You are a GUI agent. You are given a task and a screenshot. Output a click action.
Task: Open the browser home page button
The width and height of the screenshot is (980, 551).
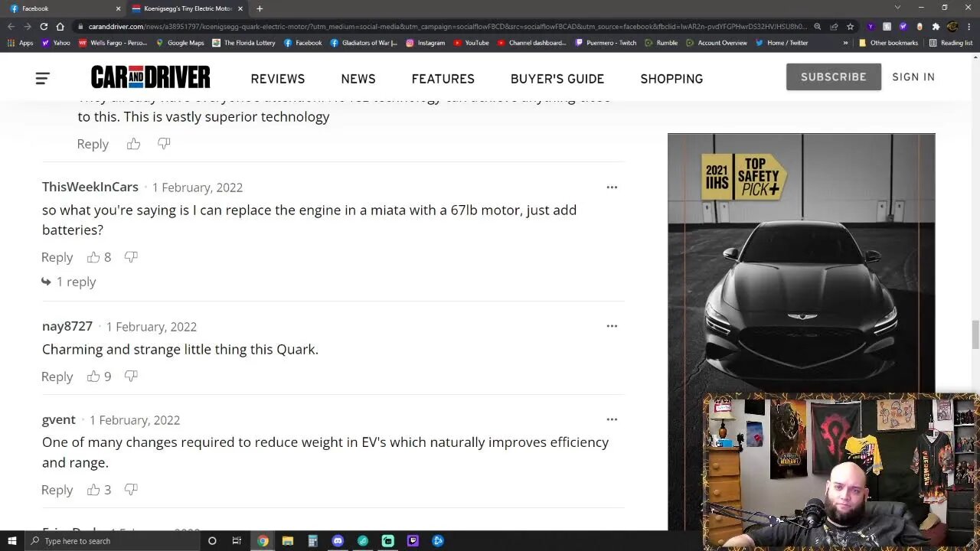(x=60, y=26)
